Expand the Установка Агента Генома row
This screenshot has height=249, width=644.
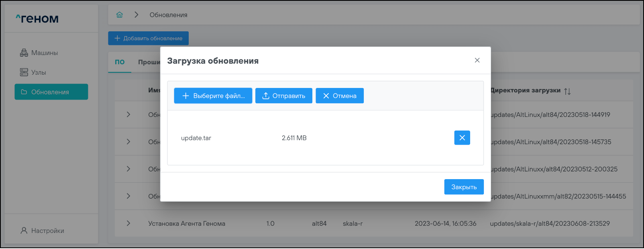point(128,223)
